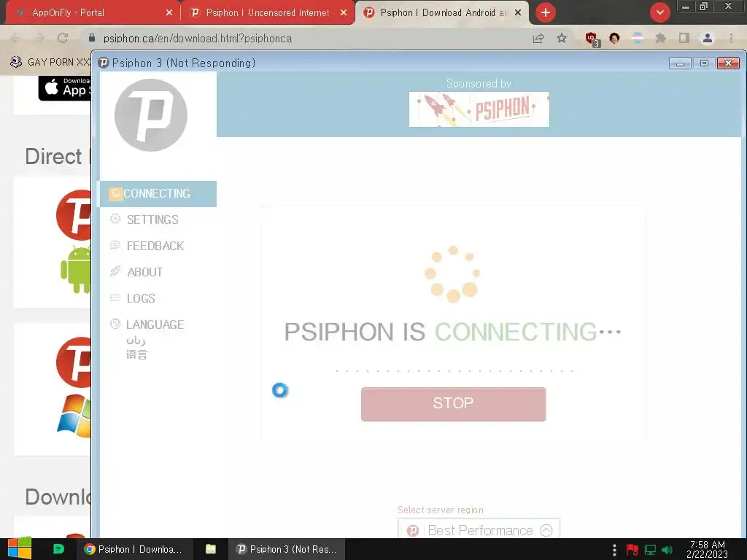The image size is (747, 560).
Task: Click the network monitor tray icon
Action: coord(650,550)
